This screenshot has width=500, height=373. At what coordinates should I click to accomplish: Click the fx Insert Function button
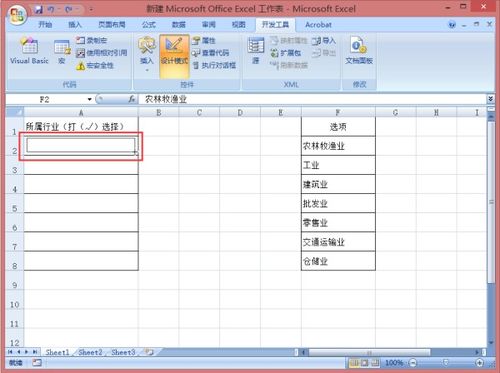coord(132,99)
